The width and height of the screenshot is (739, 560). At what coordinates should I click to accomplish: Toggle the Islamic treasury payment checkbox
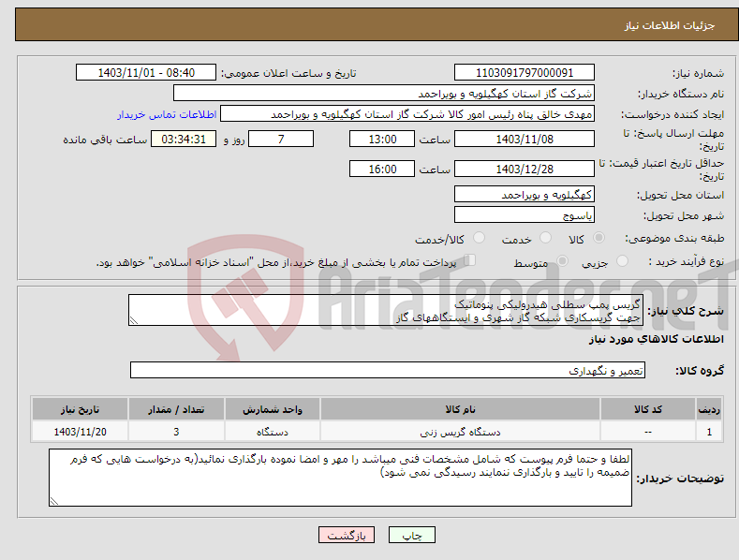tap(470, 260)
